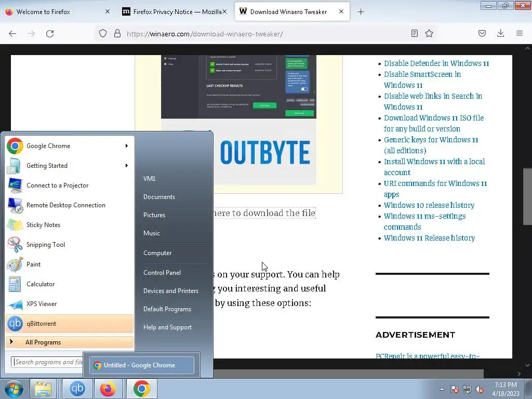Open VM1 user folder
532x399 pixels.
149,179
